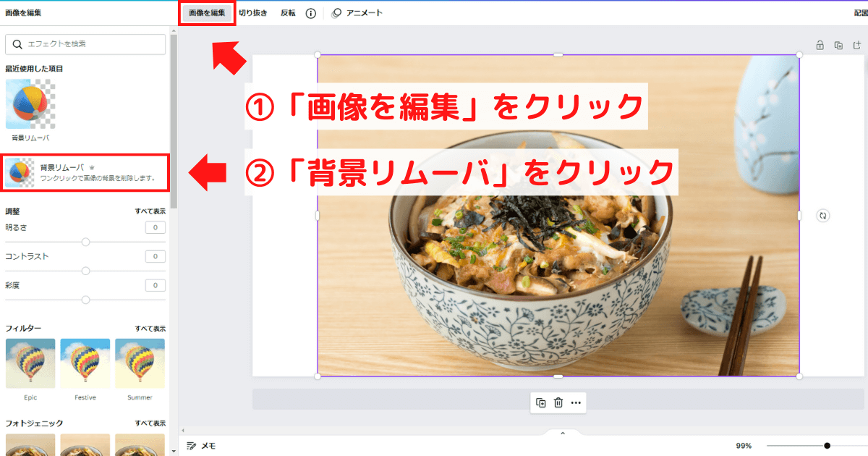This screenshot has width=868, height=456.
Task: Delete the image using the trash icon
Action: point(559,402)
